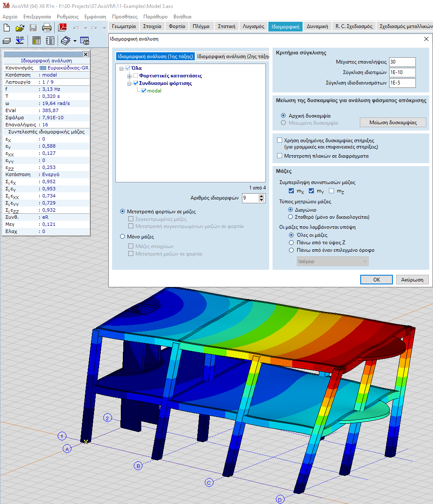Click the print icon

[47, 28]
